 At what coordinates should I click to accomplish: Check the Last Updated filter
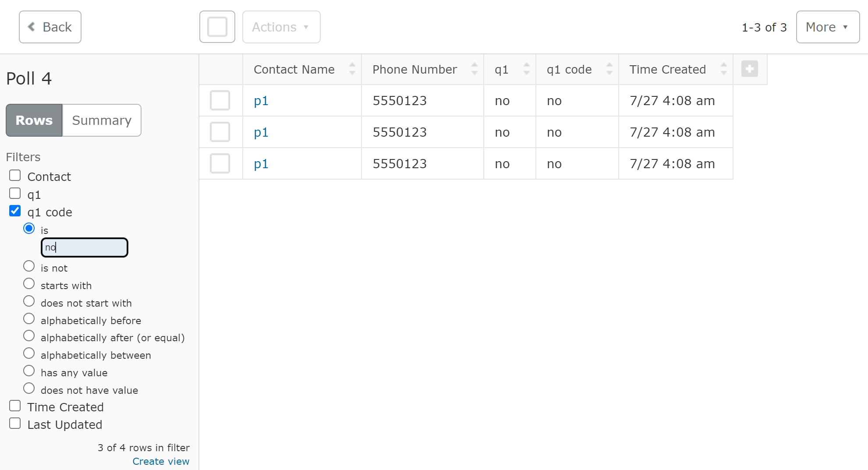[15, 423]
